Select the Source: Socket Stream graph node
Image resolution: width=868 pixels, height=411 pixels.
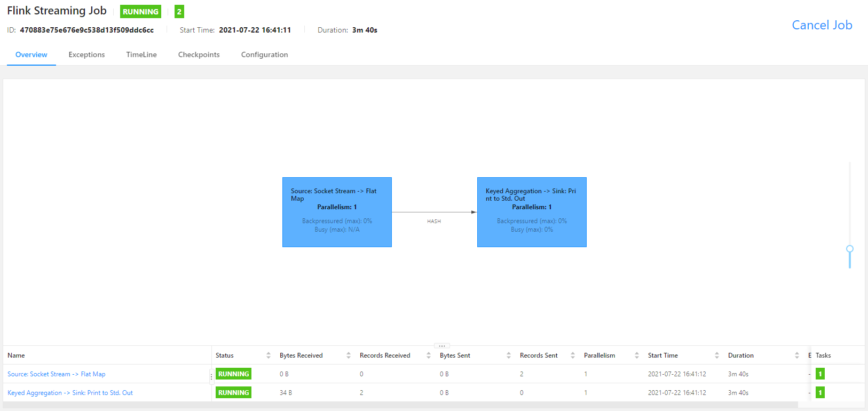[337, 212]
